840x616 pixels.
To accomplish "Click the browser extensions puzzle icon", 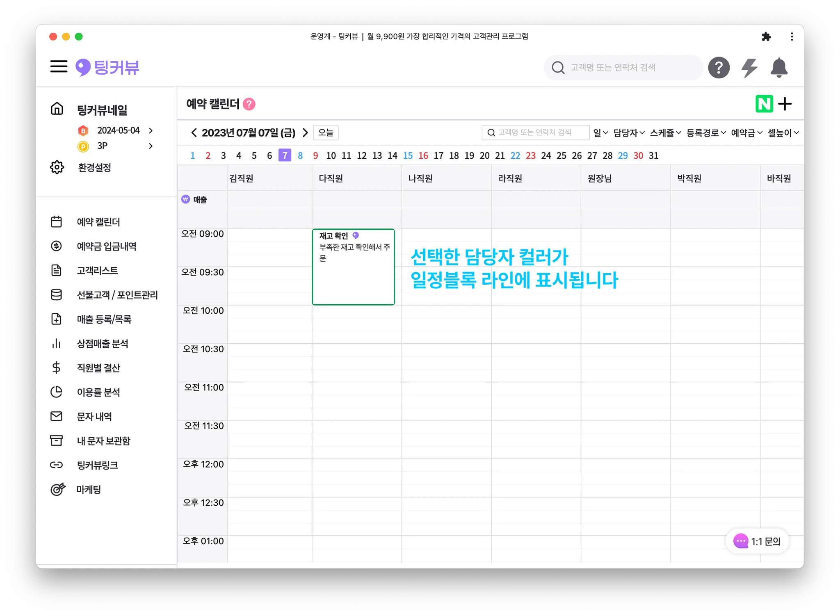I will pos(766,37).
